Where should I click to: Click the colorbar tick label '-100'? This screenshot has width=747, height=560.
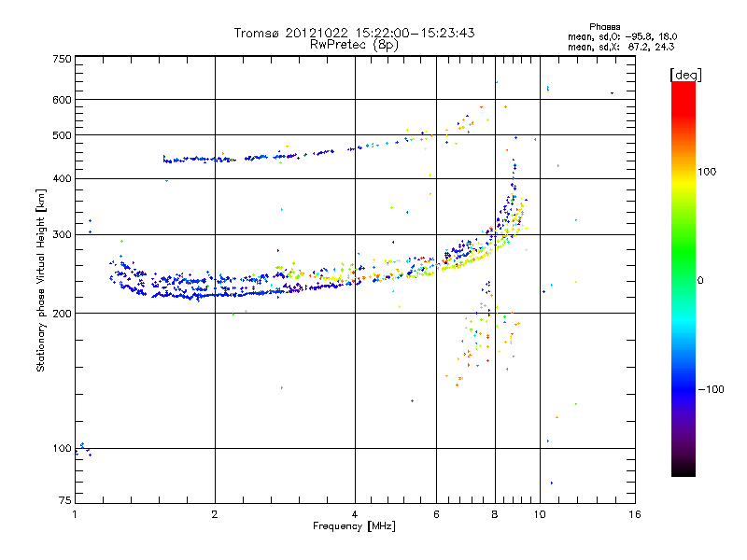(x=711, y=389)
